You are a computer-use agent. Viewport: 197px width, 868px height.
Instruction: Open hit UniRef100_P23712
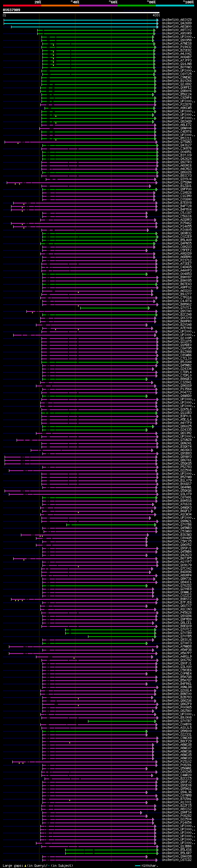[x=177, y=260]
